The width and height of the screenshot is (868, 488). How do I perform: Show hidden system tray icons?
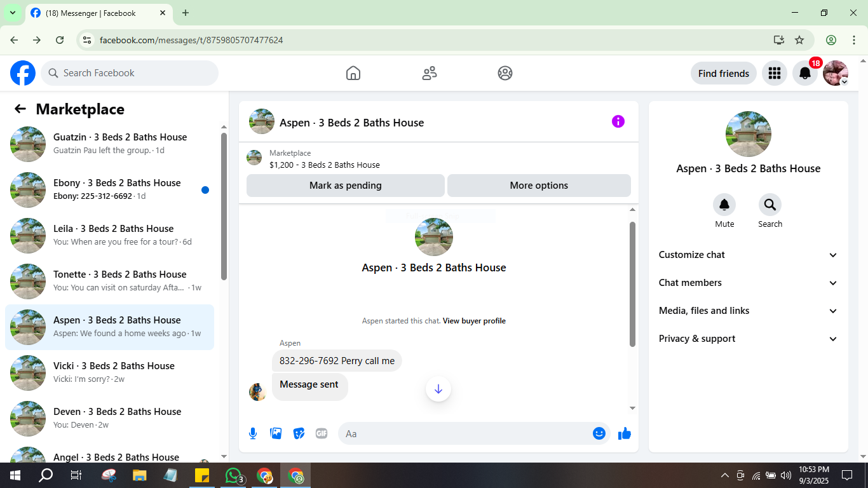[x=725, y=475]
